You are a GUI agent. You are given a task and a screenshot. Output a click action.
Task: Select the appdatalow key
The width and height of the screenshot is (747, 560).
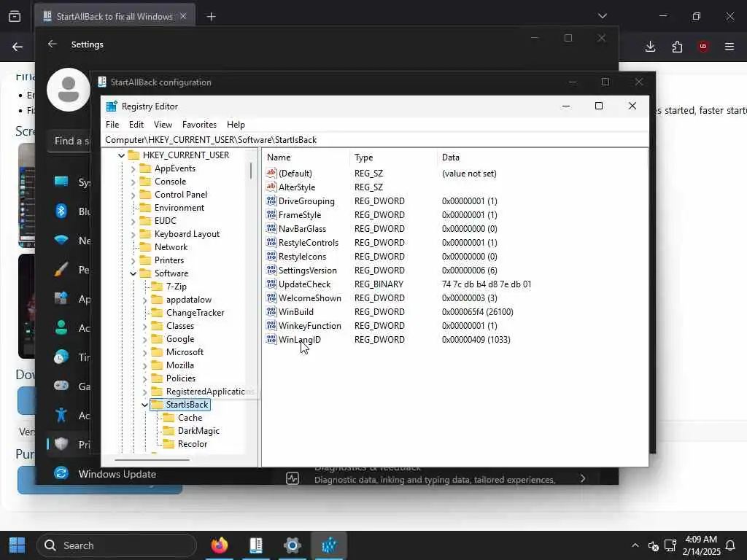pyautogui.click(x=189, y=300)
